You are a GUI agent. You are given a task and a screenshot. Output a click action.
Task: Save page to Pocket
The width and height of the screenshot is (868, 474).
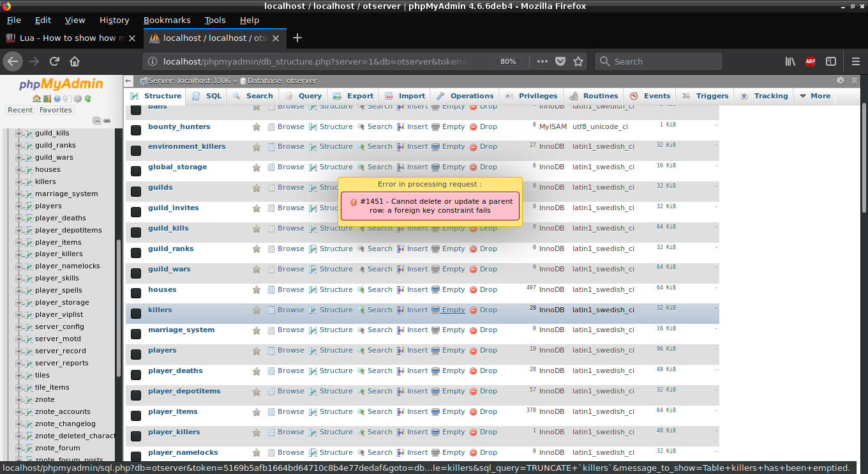pyautogui.click(x=560, y=61)
